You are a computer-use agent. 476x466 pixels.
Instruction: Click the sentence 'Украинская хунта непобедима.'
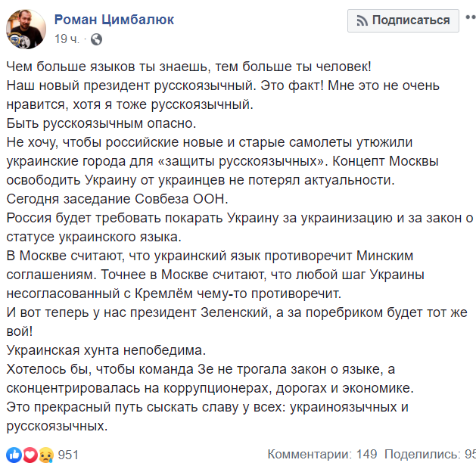[106, 350]
